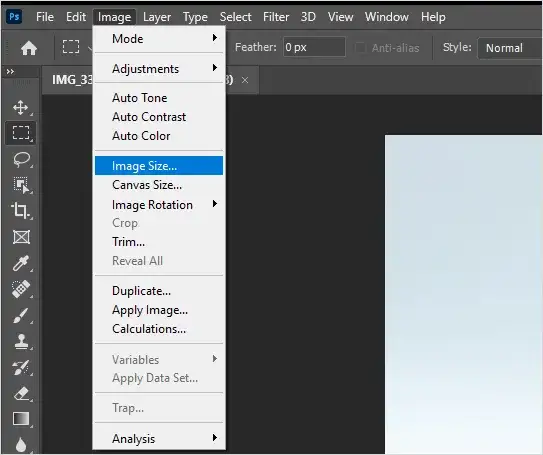Choose Apply Image...
This screenshot has height=455, width=543.
[159, 310]
